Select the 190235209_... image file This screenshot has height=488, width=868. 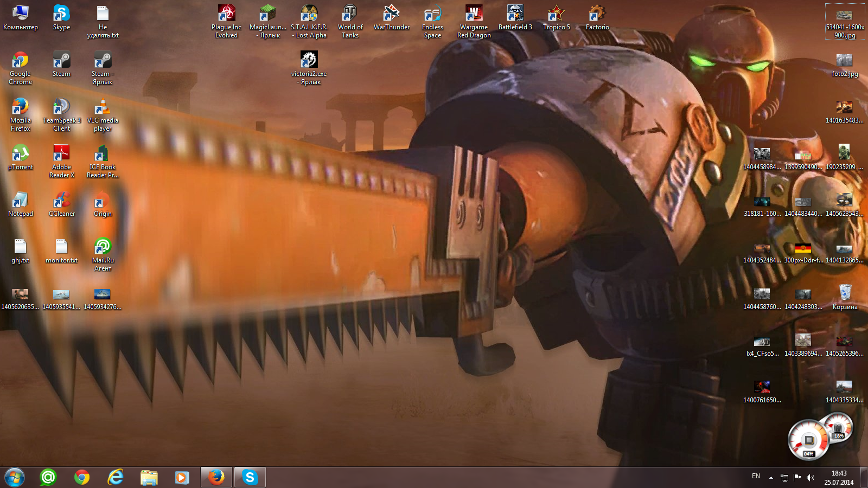point(845,157)
